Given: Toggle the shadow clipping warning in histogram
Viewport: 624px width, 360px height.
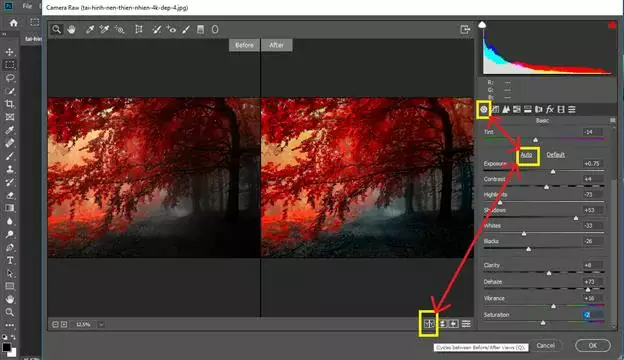Looking at the screenshot, I should pos(482,25).
